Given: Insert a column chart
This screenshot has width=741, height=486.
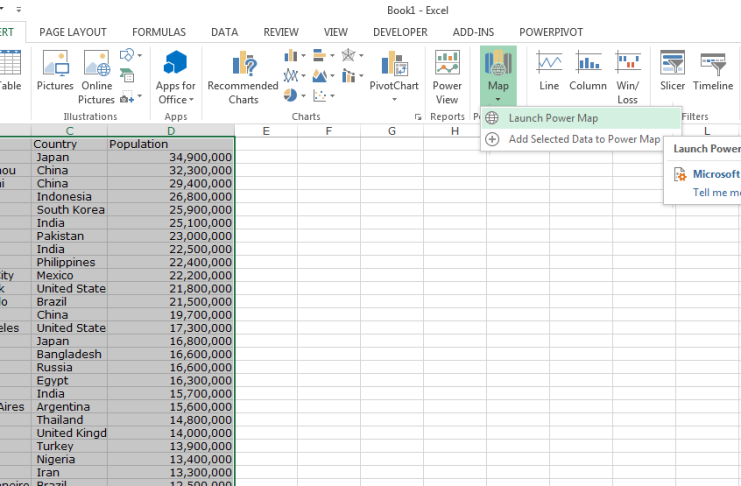Looking at the screenshot, I should click(294, 56).
